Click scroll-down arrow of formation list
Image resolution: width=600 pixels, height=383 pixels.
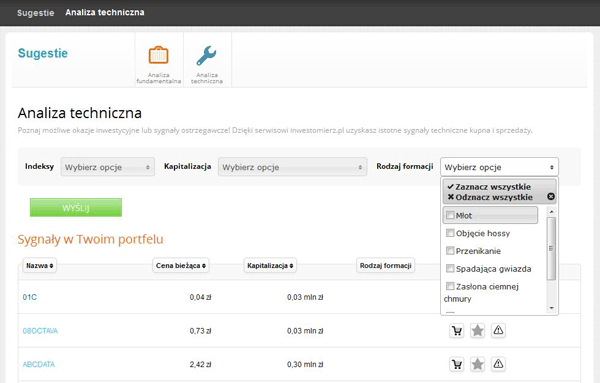pyautogui.click(x=551, y=308)
